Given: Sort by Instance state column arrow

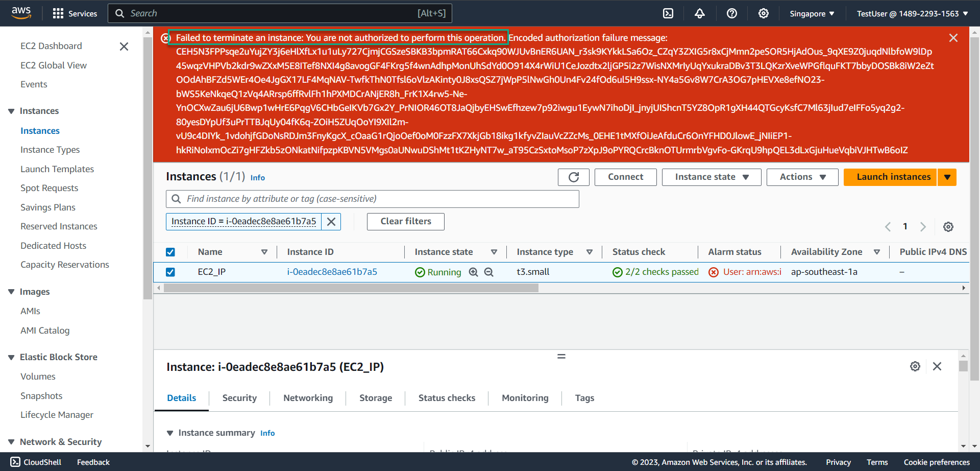Looking at the screenshot, I should [494, 252].
